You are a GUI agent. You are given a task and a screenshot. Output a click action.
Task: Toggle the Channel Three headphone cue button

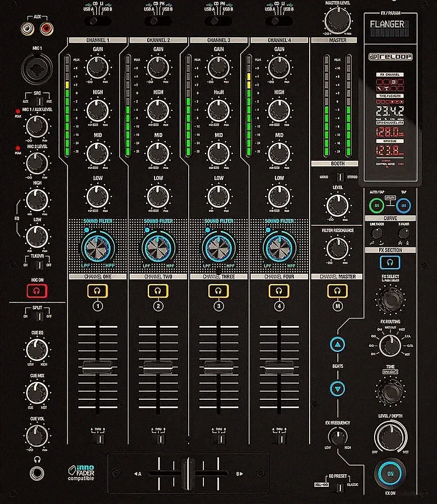pos(218,291)
